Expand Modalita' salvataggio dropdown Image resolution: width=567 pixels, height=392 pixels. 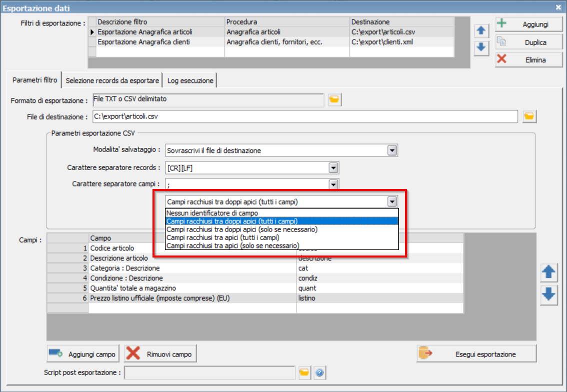click(x=392, y=150)
